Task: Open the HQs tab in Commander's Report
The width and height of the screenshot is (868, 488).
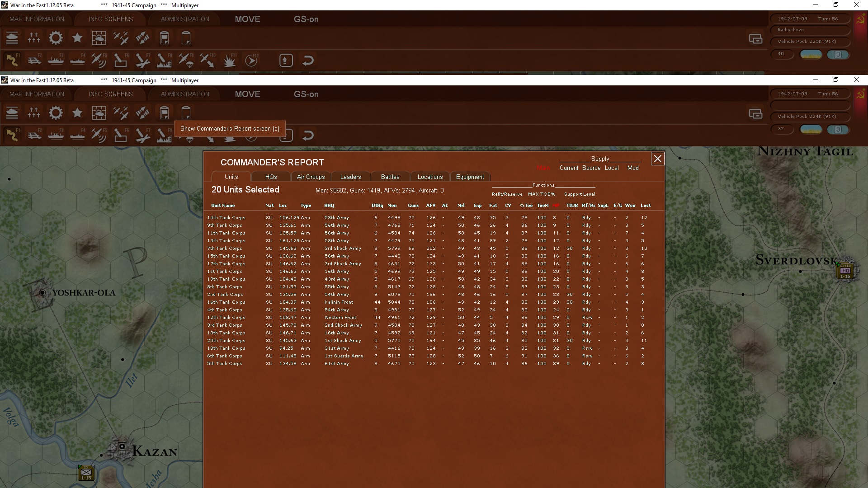Action: (x=271, y=177)
